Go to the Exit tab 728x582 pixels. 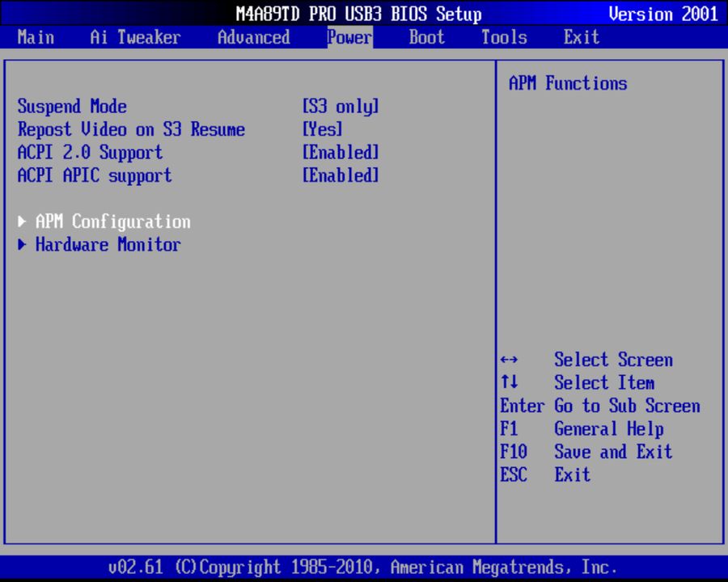pos(581,37)
